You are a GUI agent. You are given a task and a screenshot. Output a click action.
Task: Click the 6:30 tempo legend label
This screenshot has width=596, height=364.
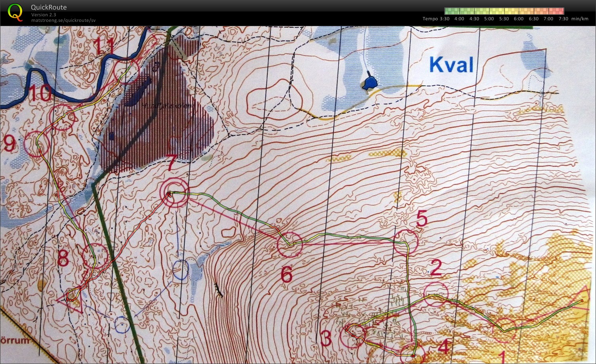tap(533, 19)
